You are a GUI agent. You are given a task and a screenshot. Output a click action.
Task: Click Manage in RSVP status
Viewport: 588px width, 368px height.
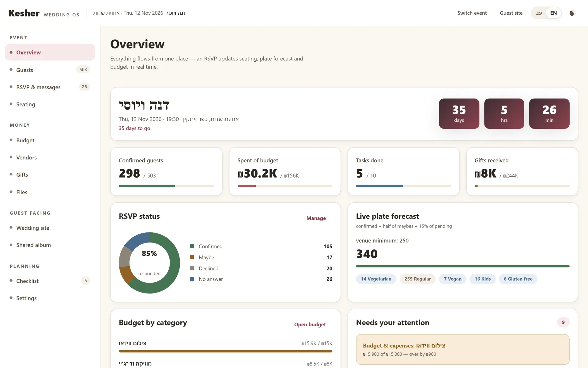pyautogui.click(x=316, y=218)
